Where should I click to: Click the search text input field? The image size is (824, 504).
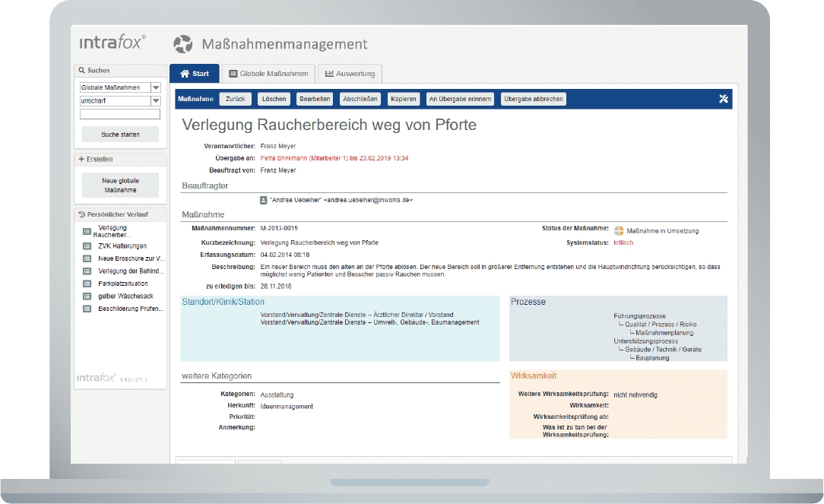tap(120, 114)
